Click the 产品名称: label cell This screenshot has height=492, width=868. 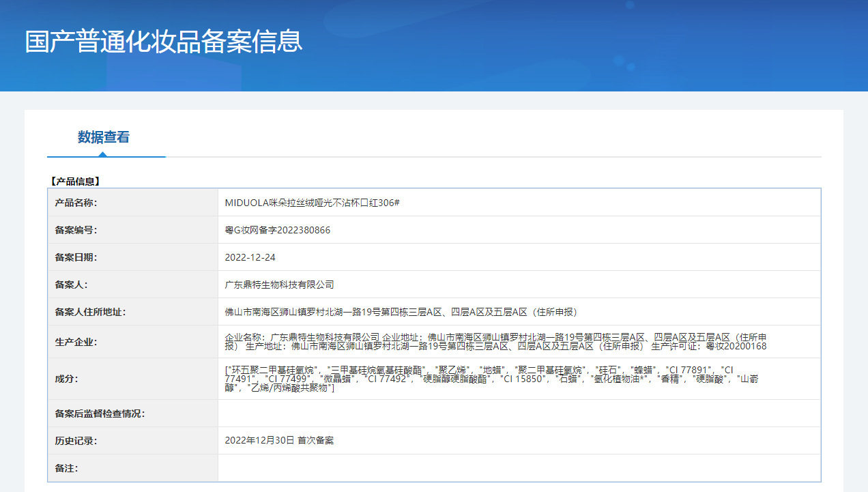pos(133,203)
